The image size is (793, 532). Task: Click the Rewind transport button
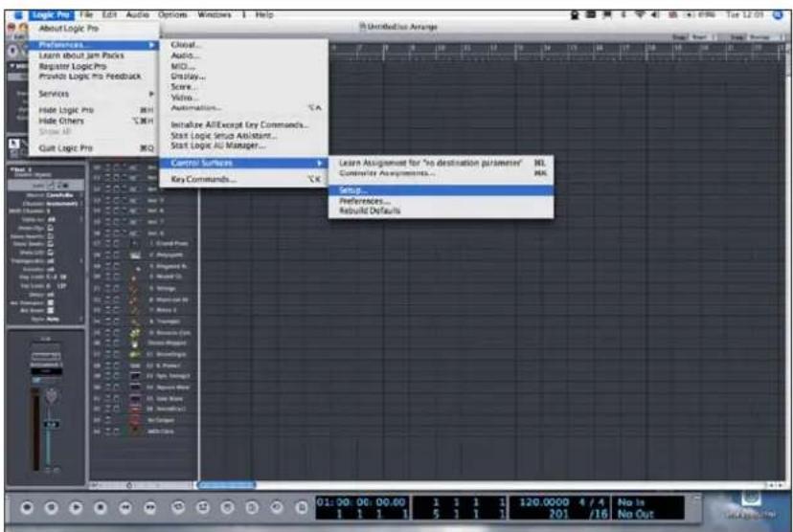coord(125,507)
